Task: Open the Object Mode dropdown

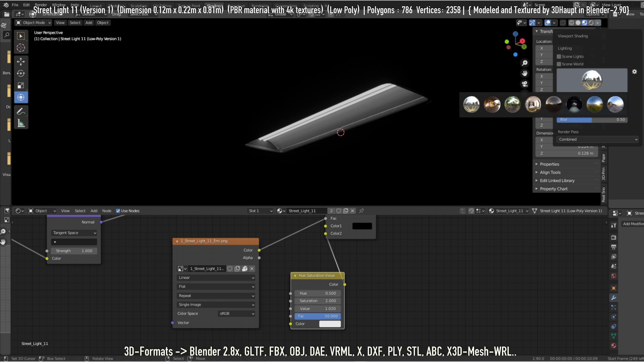Action: [x=33, y=23]
